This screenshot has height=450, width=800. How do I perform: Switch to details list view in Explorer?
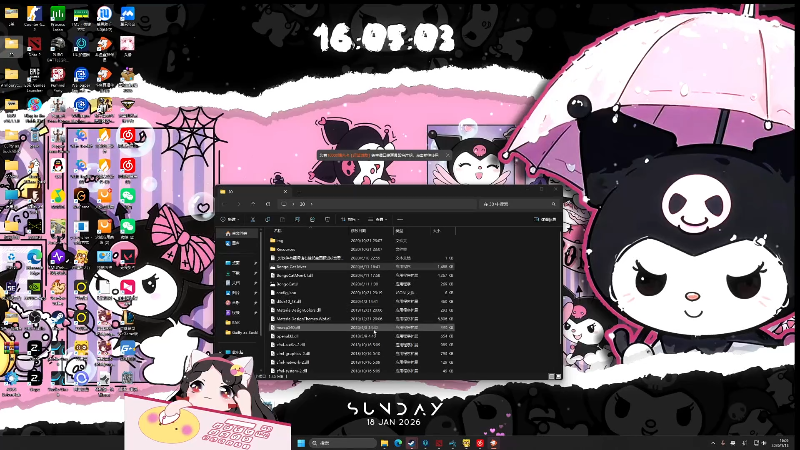click(552, 376)
